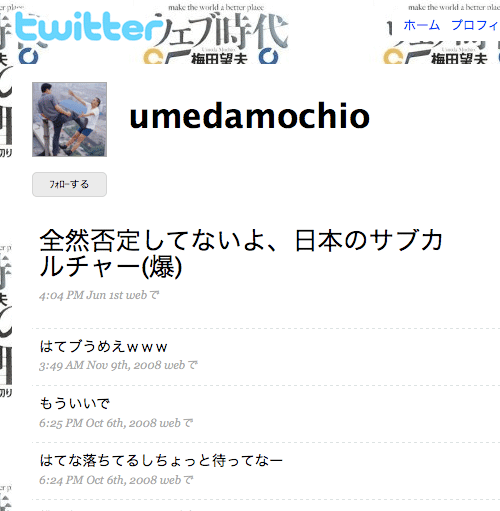Viewport: 500px width, 511px height.
Task: Select the umedamochio username heading
Action: [250, 116]
